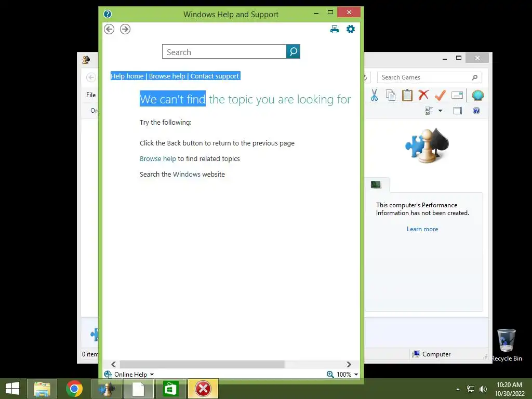Switch to the Games taskbar button

[x=107, y=389]
